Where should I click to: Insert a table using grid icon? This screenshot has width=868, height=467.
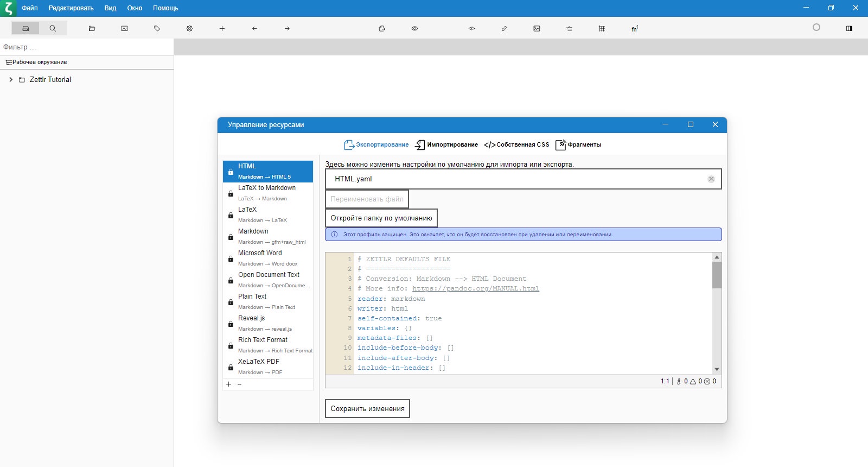(602, 28)
